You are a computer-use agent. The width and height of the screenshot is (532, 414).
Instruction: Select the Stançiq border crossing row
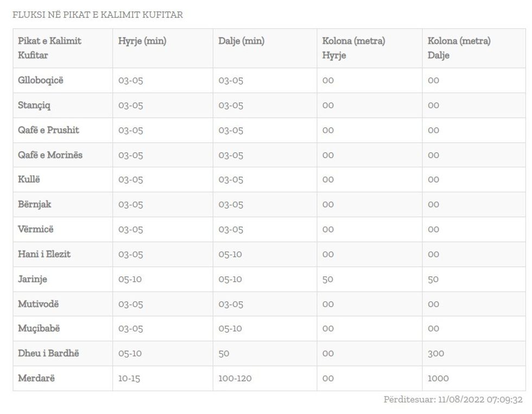34,105
